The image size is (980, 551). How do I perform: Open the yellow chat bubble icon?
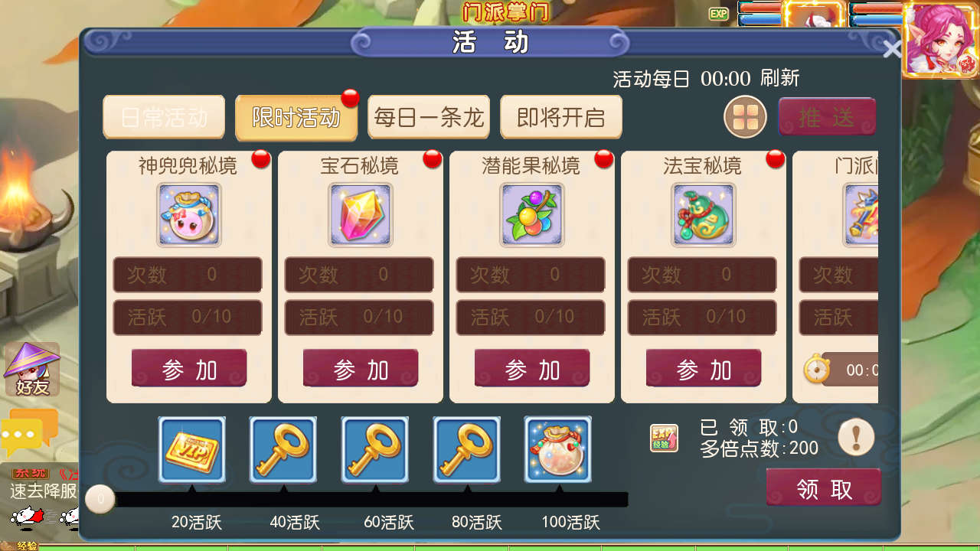(29, 432)
